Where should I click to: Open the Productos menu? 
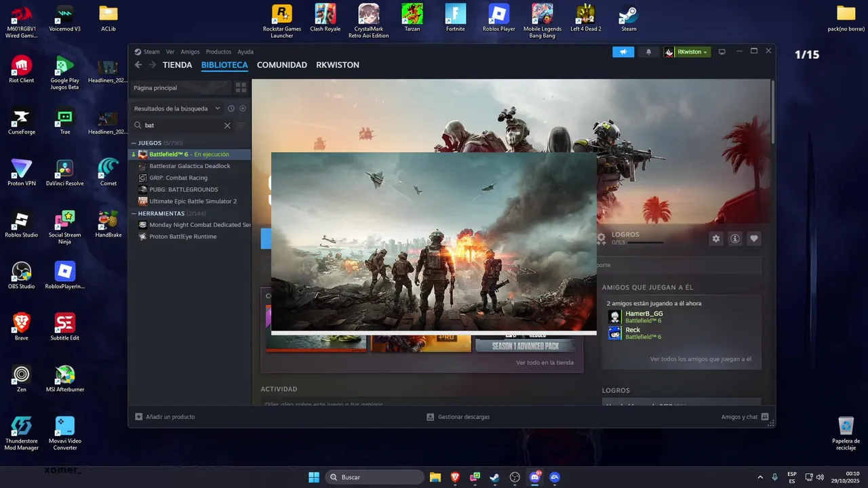coord(218,52)
